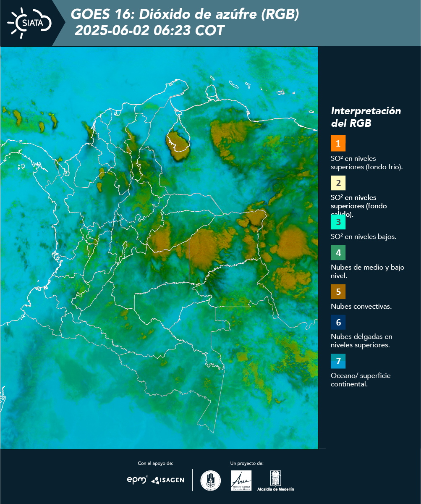Click the timestamp '2025-06-02 06:23 COT'

149,31
